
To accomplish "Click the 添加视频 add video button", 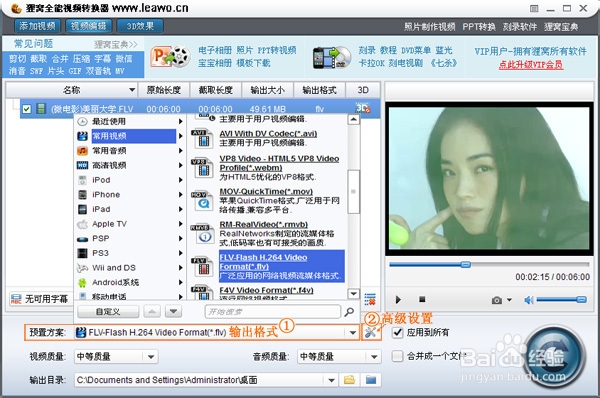I will tap(37, 26).
